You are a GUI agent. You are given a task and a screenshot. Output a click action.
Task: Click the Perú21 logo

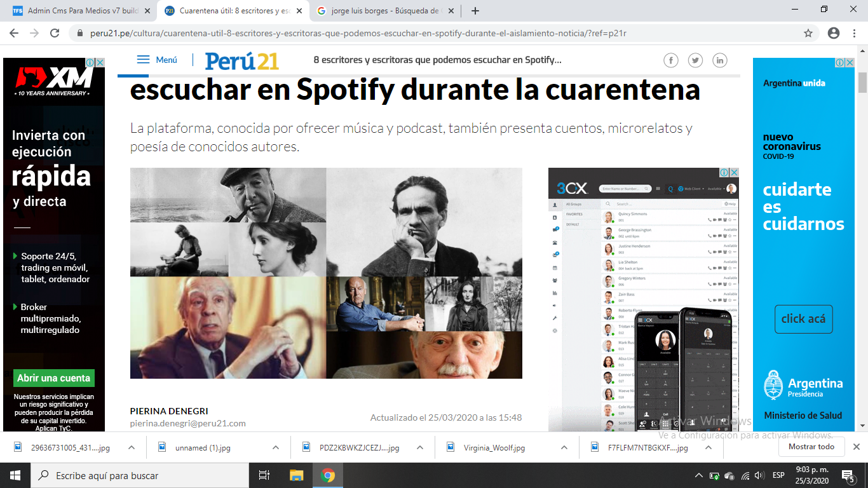coord(241,61)
